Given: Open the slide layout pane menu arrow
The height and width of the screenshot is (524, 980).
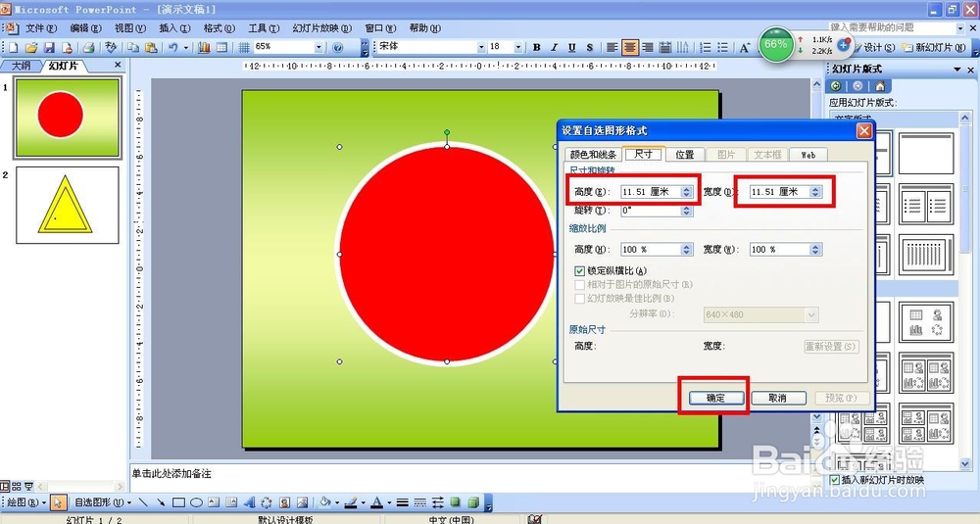Looking at the screenshot, I should click(x=957, y=70).
